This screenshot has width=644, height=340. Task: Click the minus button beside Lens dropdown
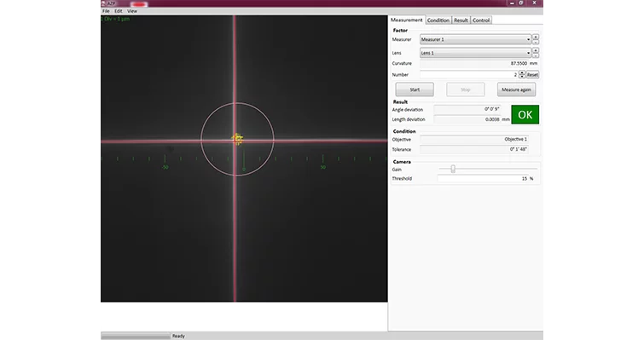click(x=536, y=55)
